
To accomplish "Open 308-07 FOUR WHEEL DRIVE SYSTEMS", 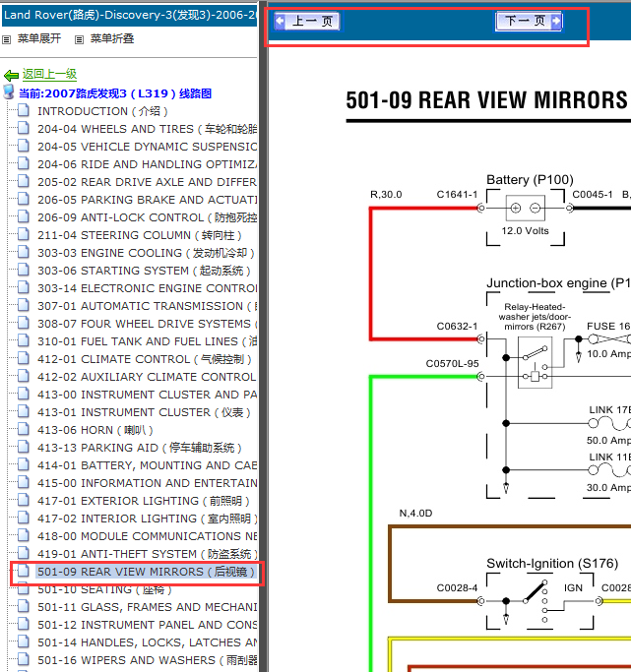I will (147, 324).
